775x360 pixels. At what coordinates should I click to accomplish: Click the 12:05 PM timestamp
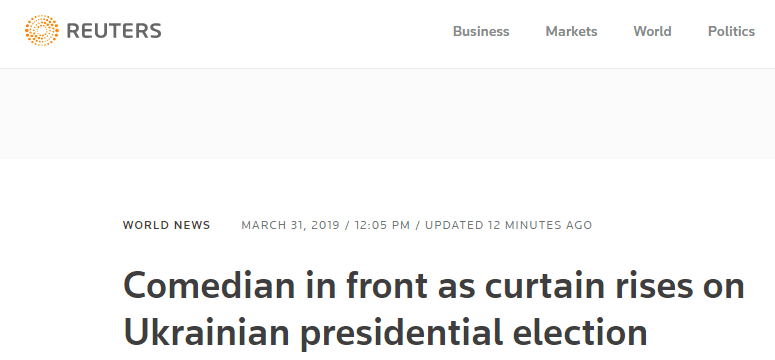click(x=381, y=225)
